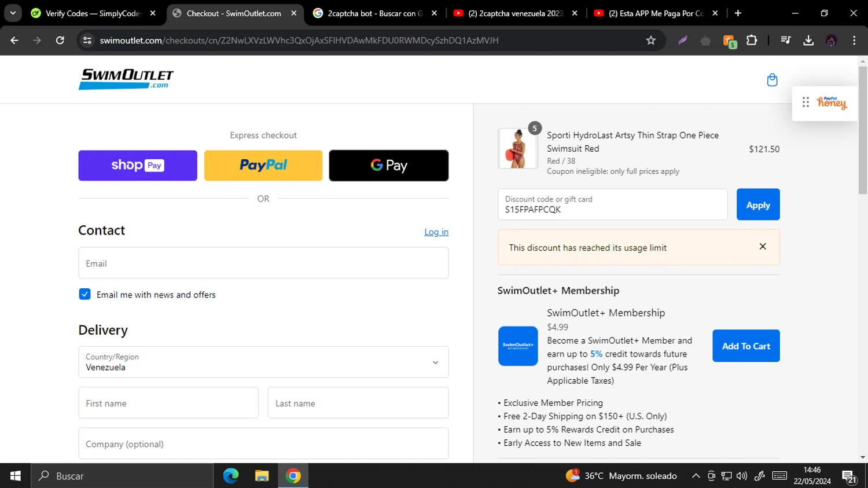This screenshot has height=488, width=868.
Task: Focus the Company (optional) field
Action: click(x=263, y=443)
